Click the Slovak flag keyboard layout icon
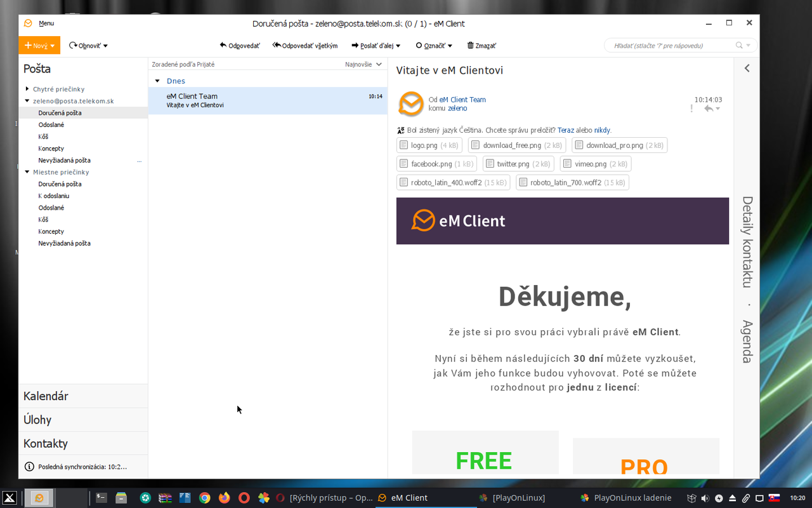This screenshot has height=508, width=812. pyautogui.click(x=774, y=498)
